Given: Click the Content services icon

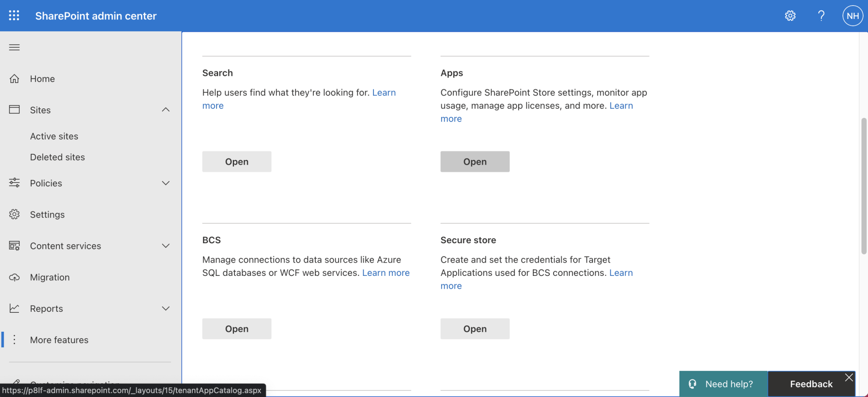Looking at the screenshot, I should tap(14, 246).
